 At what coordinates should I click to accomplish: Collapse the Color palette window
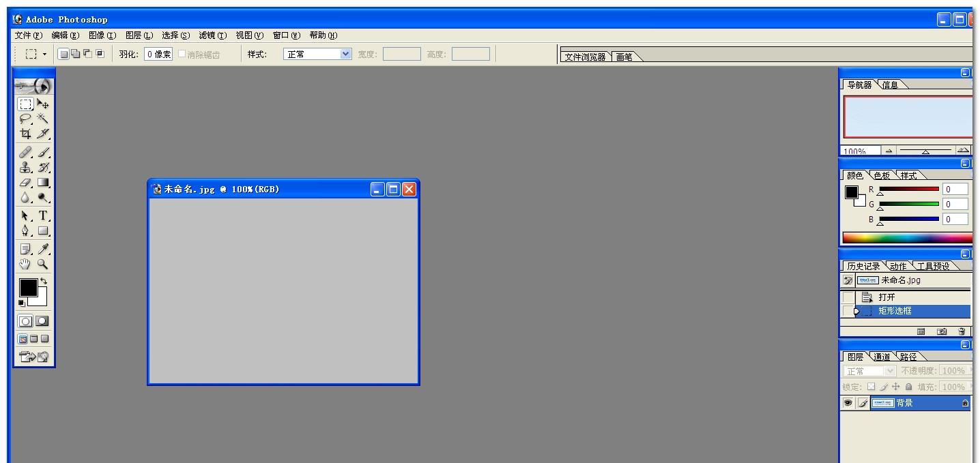tap(965, 163)
